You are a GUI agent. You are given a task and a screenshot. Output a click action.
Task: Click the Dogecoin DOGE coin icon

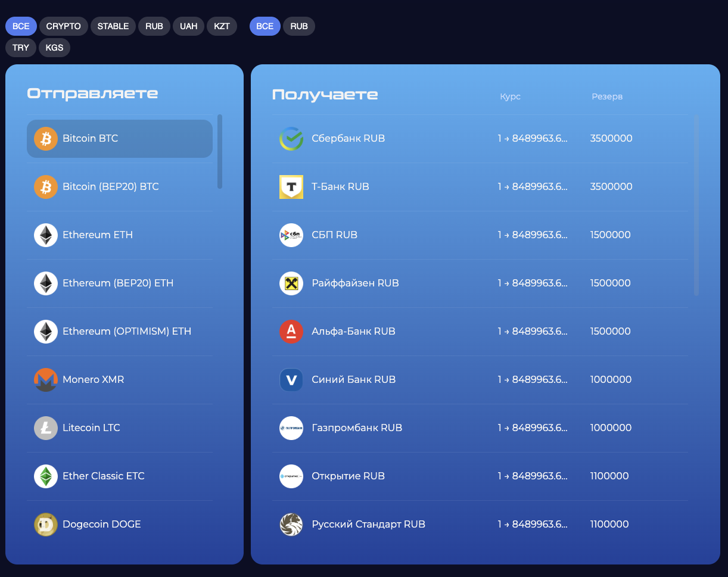point(46,525)
